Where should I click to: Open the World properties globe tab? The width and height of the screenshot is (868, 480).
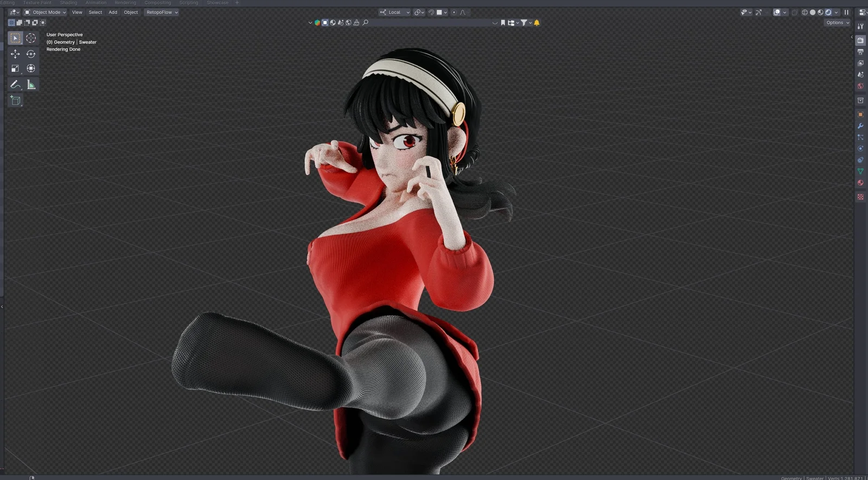pos(860,86)
